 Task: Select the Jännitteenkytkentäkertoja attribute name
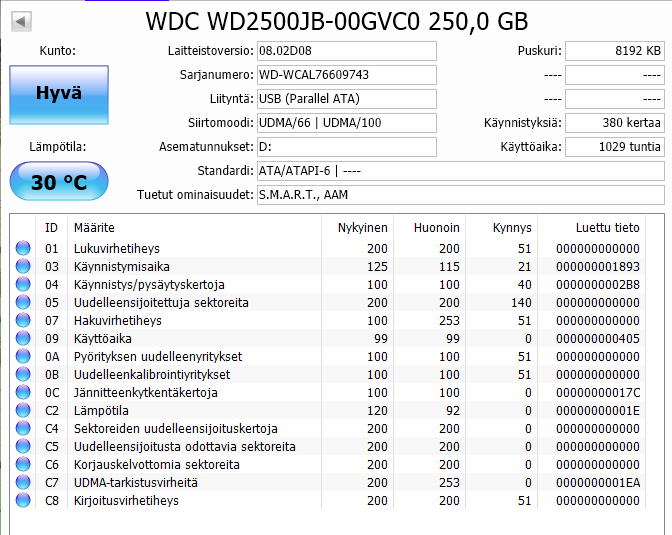(x=146, y=393)
